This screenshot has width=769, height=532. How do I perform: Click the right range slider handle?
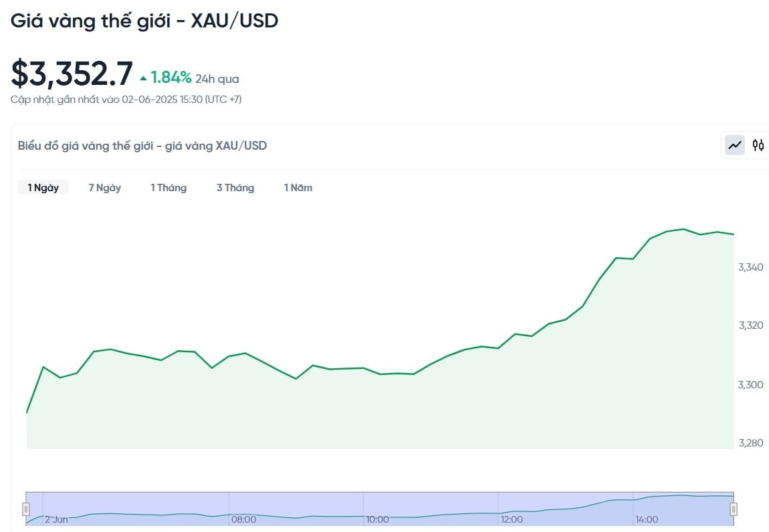pyautogui.click(x=734, y=509)
